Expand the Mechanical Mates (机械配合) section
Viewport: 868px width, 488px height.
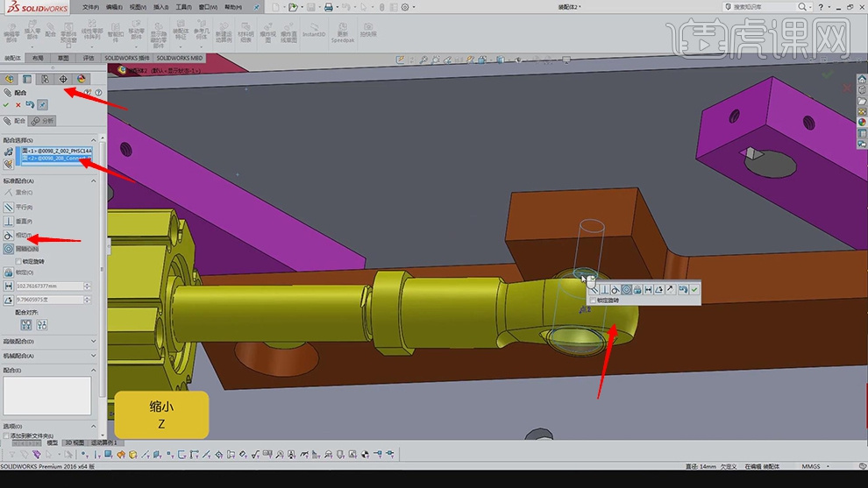click(x=94, y=356)
